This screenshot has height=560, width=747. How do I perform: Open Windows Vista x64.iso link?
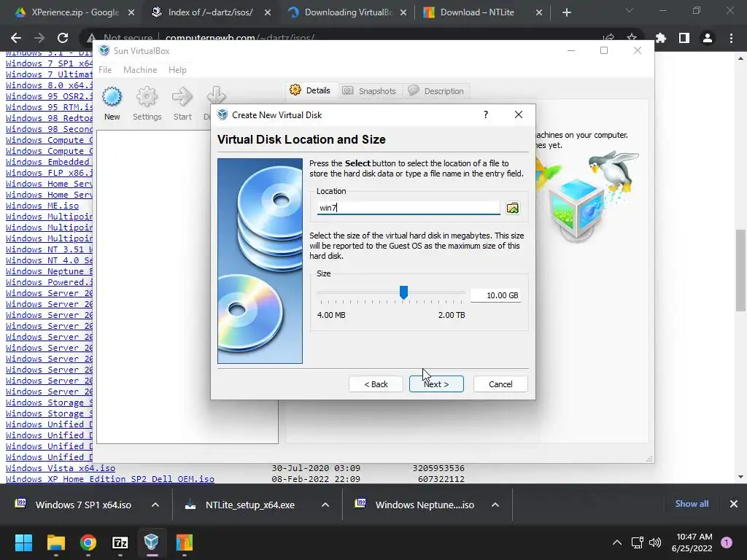tap(61, 468)
